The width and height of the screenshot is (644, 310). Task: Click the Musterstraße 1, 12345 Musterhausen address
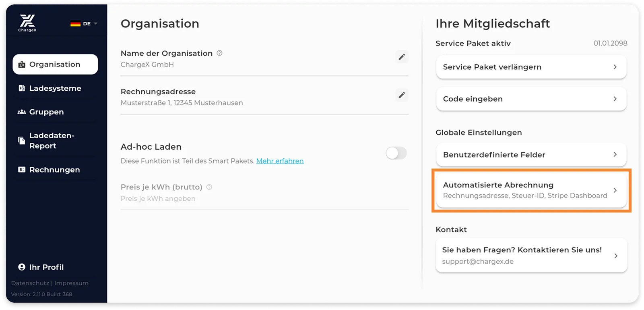182,103
